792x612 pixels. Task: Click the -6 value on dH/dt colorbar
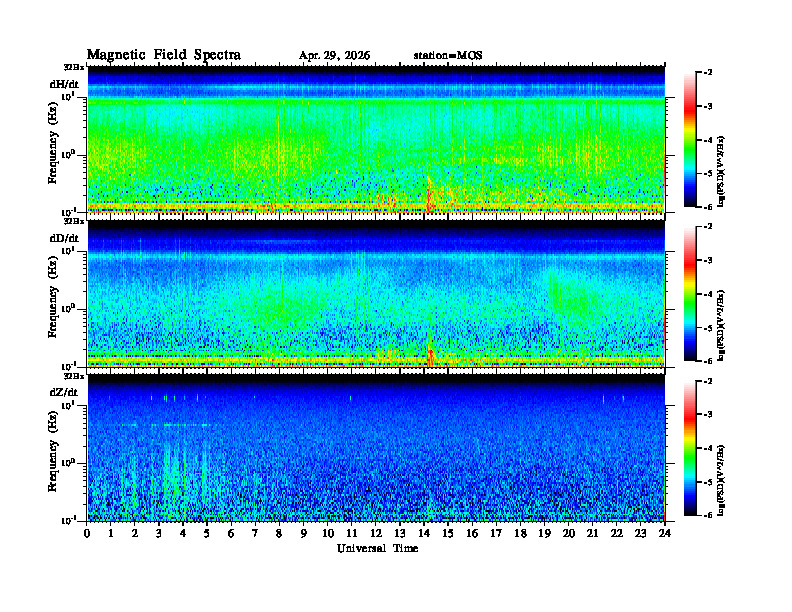pos(708,207)
